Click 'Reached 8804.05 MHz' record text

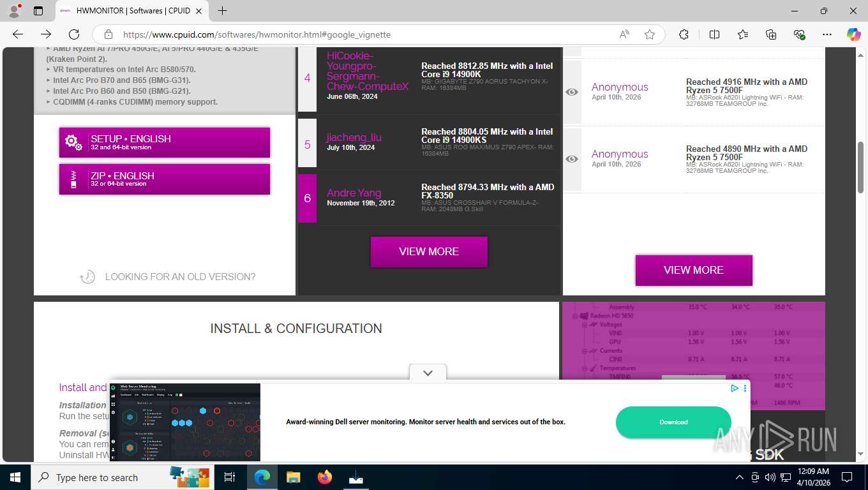click(x=488, y=136)
